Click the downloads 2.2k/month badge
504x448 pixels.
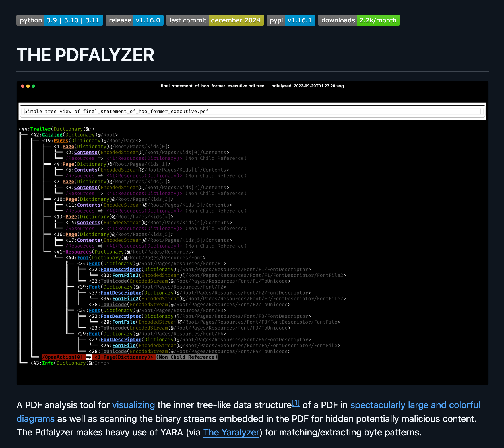pyautogui.click(x=359, y=20)
